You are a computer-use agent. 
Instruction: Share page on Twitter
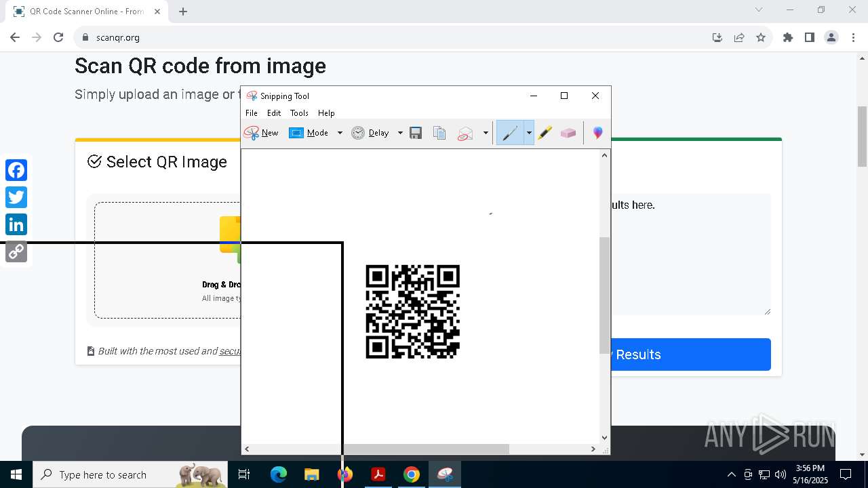16,197
